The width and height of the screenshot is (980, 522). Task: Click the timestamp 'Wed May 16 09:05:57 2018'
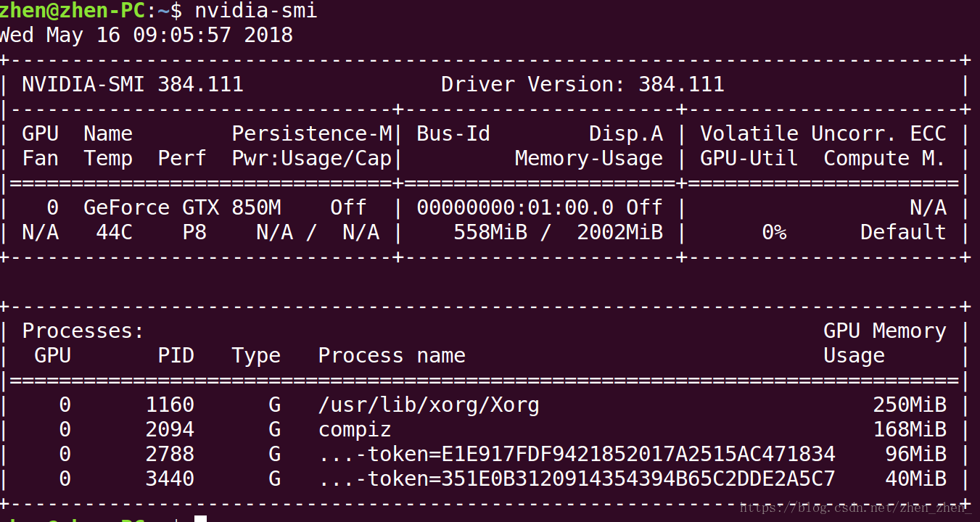click(147, 35)
